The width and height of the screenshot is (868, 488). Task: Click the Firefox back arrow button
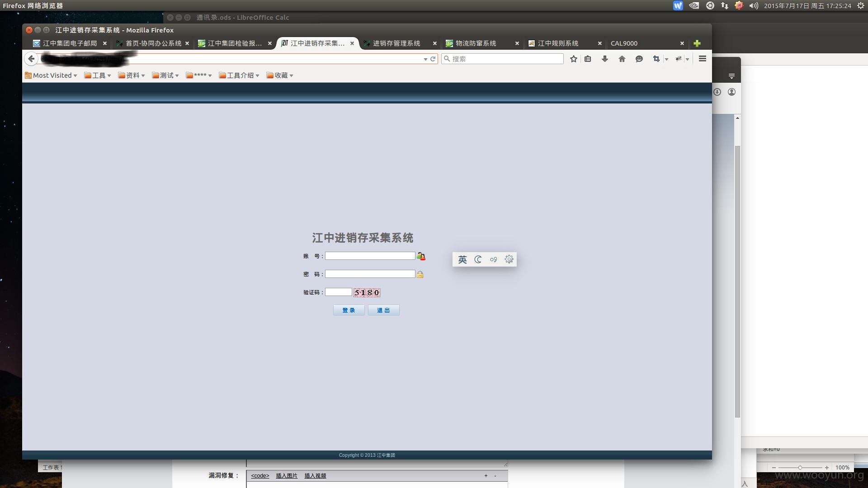31,59
